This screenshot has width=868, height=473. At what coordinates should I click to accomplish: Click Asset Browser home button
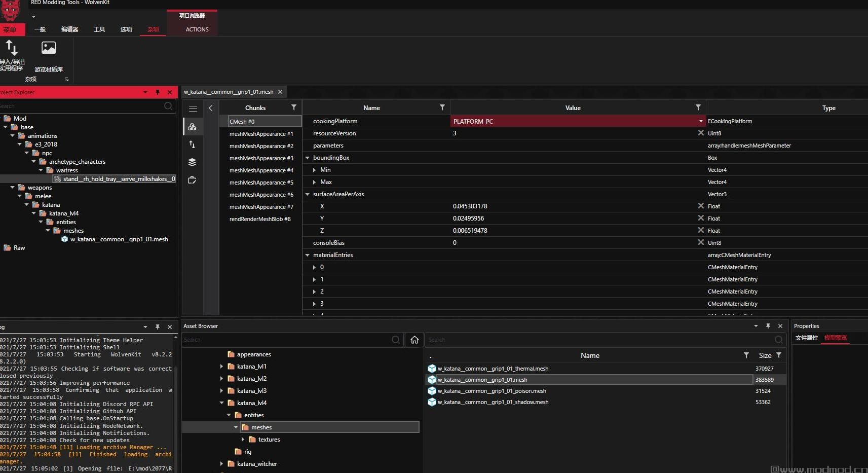click(x=414, y=340)
